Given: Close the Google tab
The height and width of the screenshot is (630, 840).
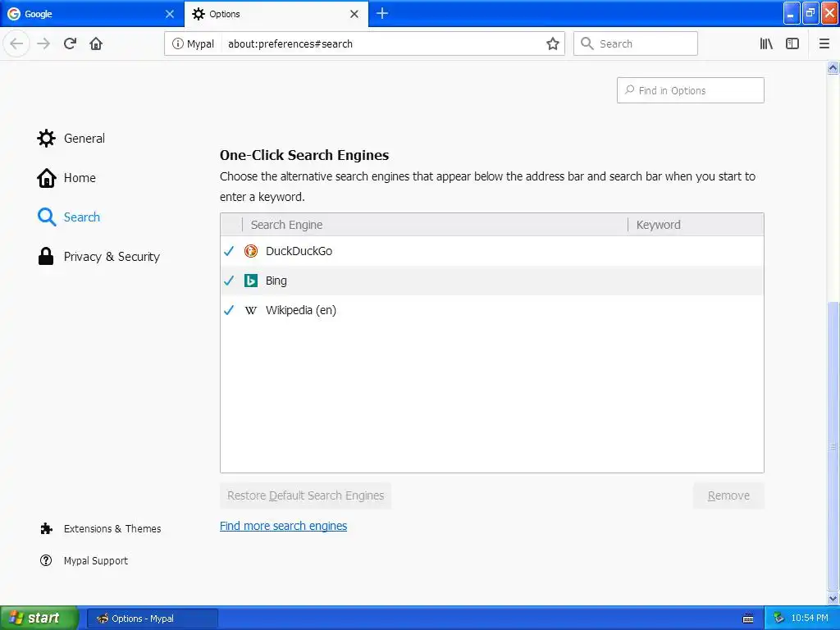Looking at the screenshot, I should (x=169, y=14).
